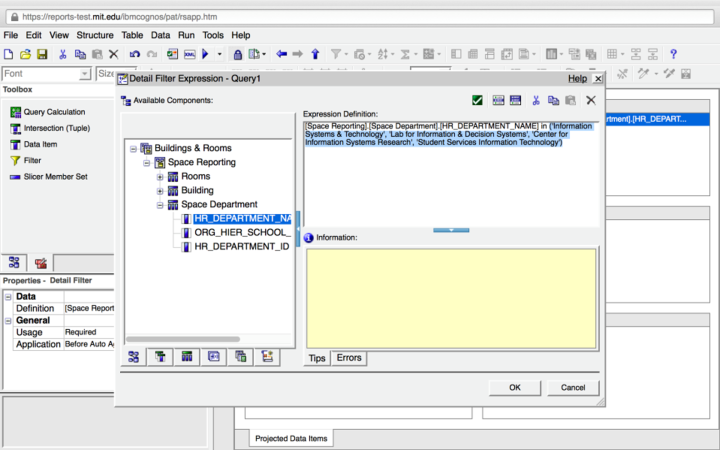Click the Copy icon in the dialog toolbar
The width and height of the screenshot is (720, 450).
tap(553, 100)
